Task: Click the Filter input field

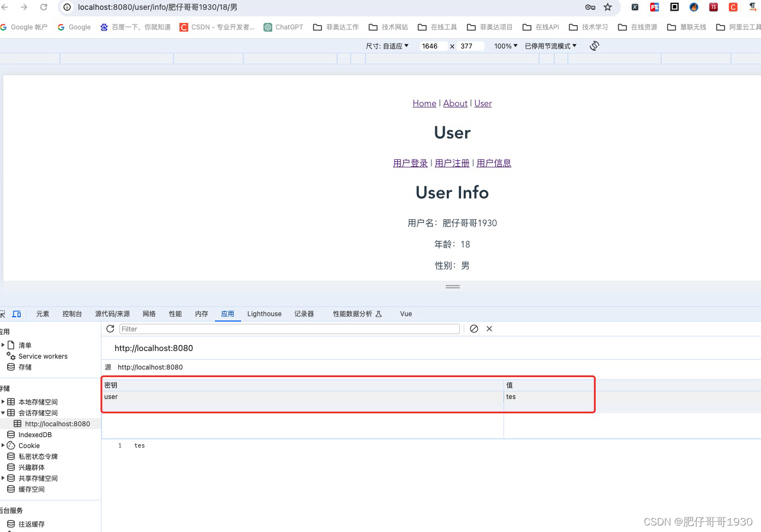Action: (x=289, y=329)
